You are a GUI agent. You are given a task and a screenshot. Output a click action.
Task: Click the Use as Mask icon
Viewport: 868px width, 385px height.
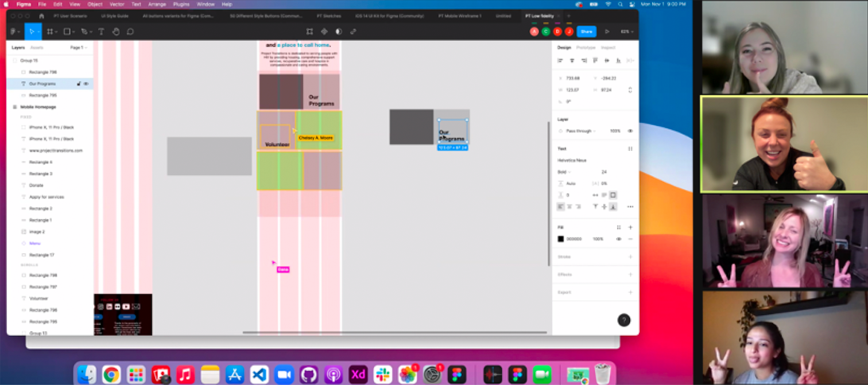338,32
